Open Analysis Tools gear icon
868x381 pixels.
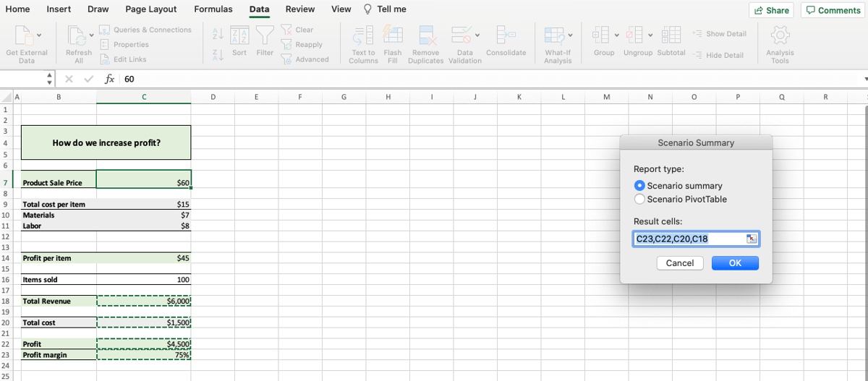pos(780,35)
